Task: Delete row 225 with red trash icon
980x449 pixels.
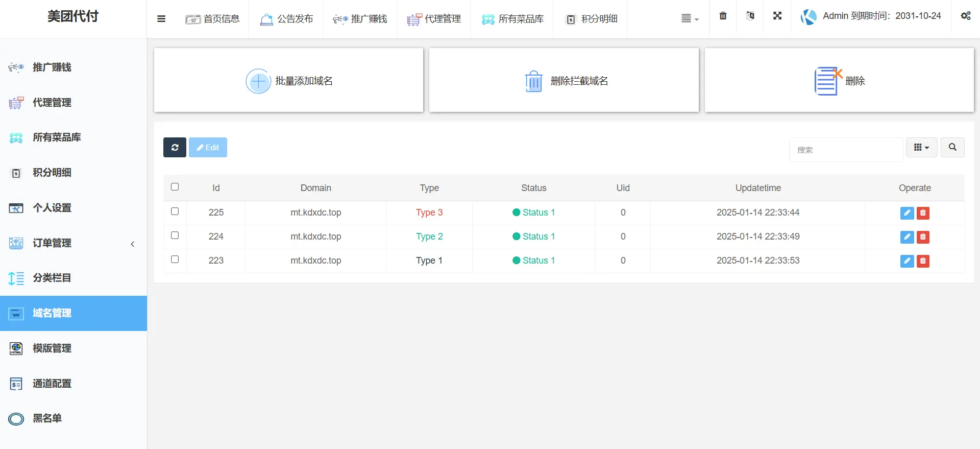Action: click(x=923, y=213)
